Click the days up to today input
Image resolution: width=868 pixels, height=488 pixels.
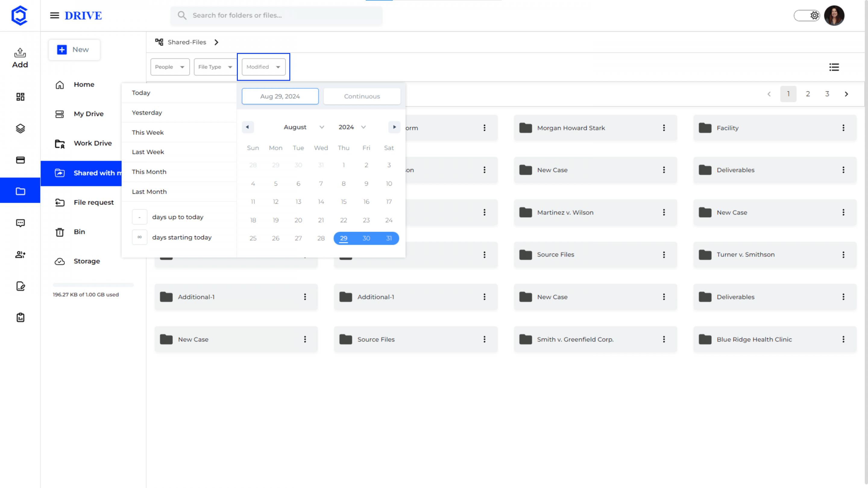coord(140,217)
